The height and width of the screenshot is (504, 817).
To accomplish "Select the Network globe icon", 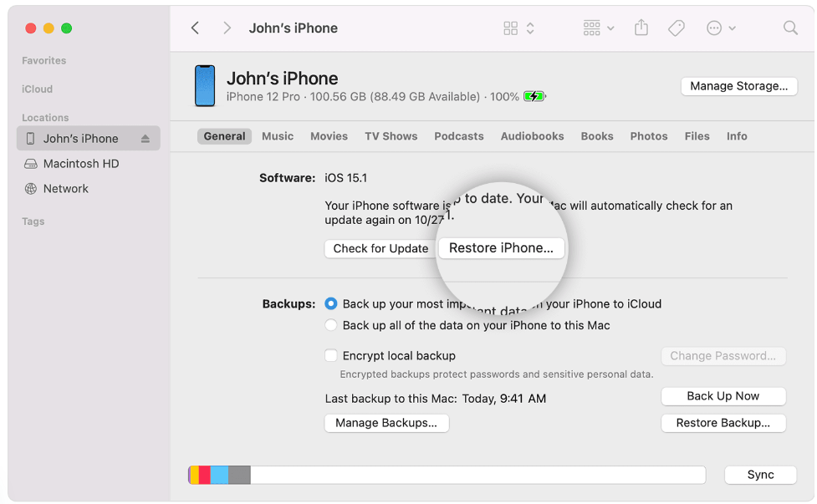I will 31,189.
